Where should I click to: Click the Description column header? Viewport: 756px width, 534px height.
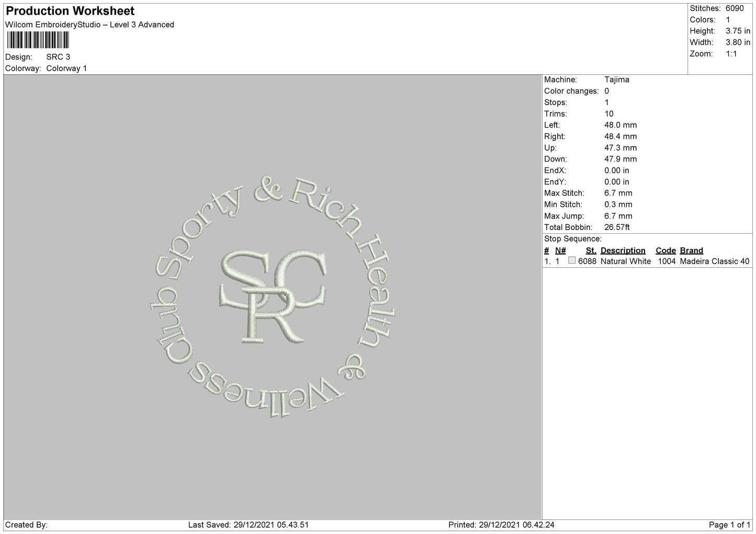point(623,251)
